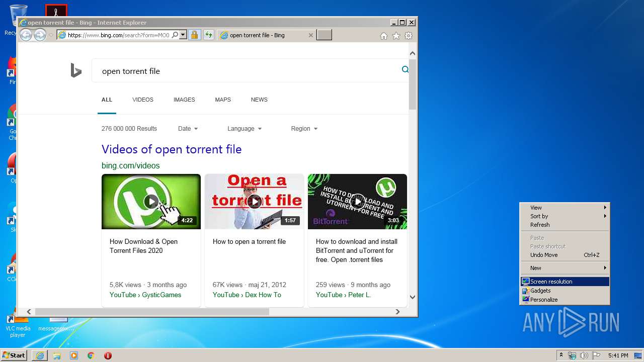Click the search magnifier in address bar
Screen dimensions: 644x362
175,35
